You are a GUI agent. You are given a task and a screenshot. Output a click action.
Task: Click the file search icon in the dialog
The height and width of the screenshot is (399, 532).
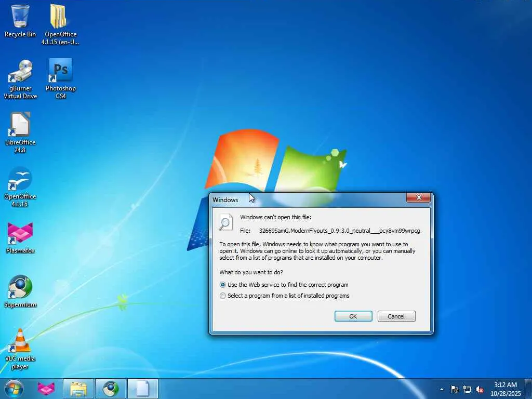coord(225,222)
